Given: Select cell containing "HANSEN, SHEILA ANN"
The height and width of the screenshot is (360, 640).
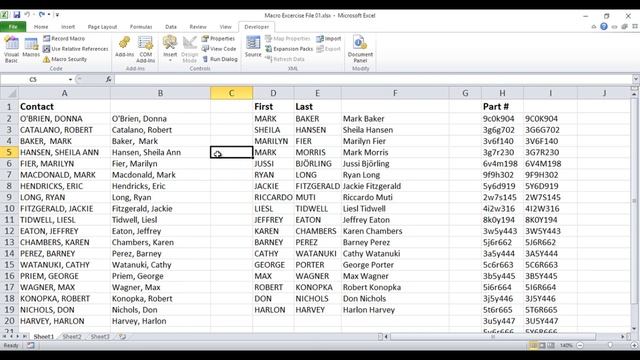Looking at the screenshot, I should coord(64,152).
